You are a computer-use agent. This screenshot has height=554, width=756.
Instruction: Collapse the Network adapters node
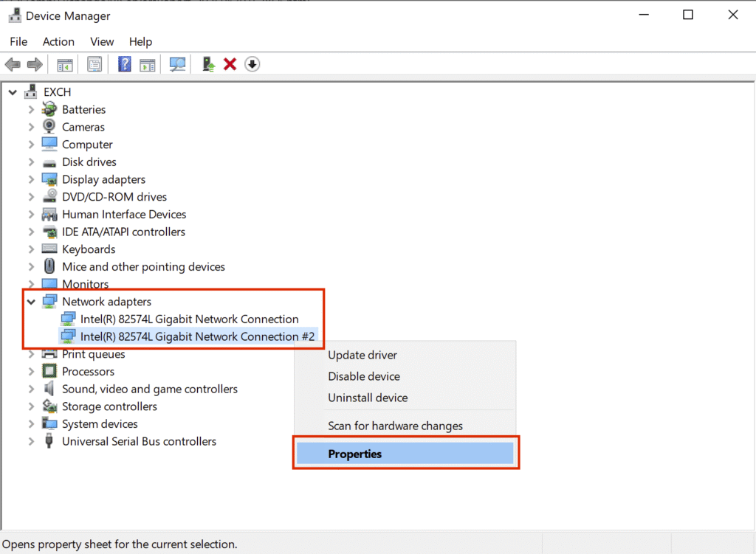click(31, 302)
